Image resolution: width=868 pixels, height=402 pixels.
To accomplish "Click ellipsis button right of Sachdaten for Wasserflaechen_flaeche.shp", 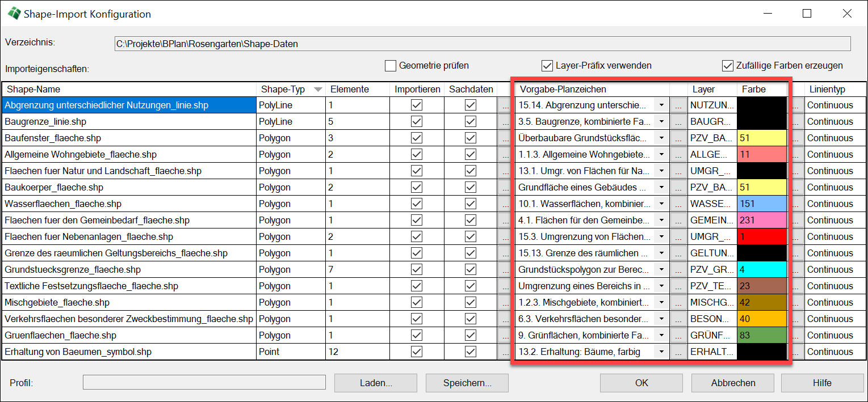I will 504,204.
